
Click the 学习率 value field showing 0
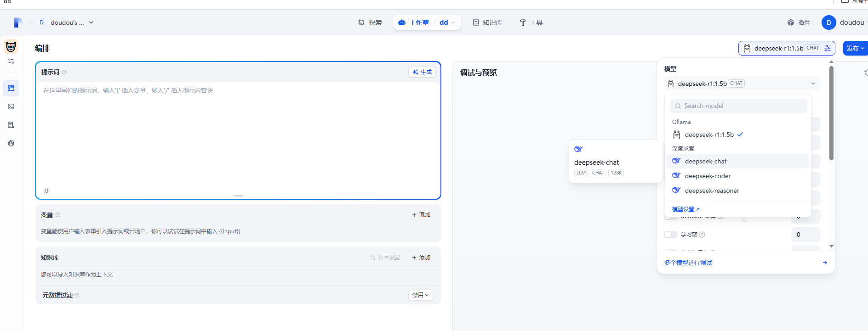[806, 235]
